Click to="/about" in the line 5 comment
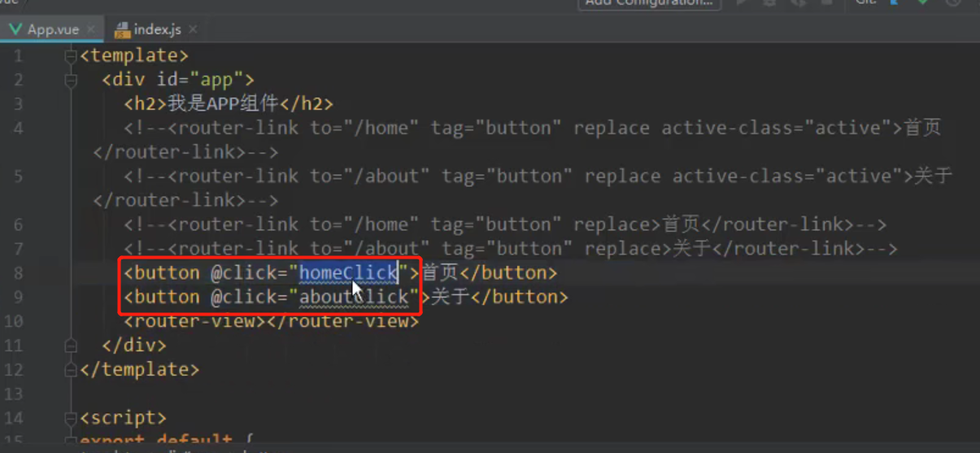The height and width of the screenshot is (453, 980). 370,176
